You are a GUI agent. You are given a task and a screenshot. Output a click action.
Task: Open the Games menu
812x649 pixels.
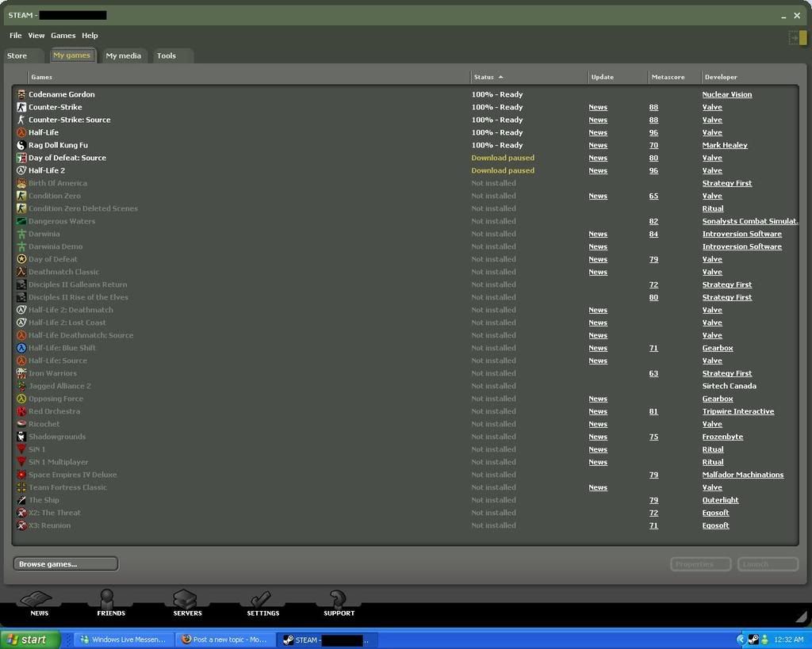[x=63, y=36]
